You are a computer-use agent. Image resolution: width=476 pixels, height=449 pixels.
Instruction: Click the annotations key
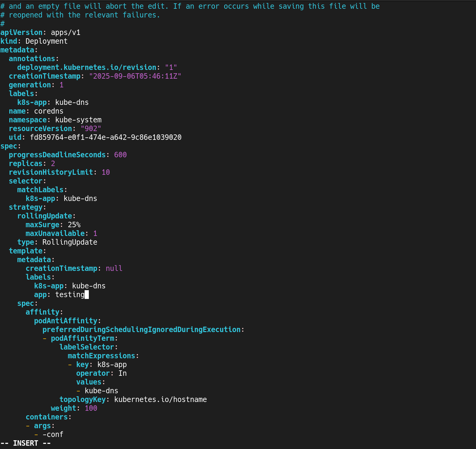pos(32,59)
